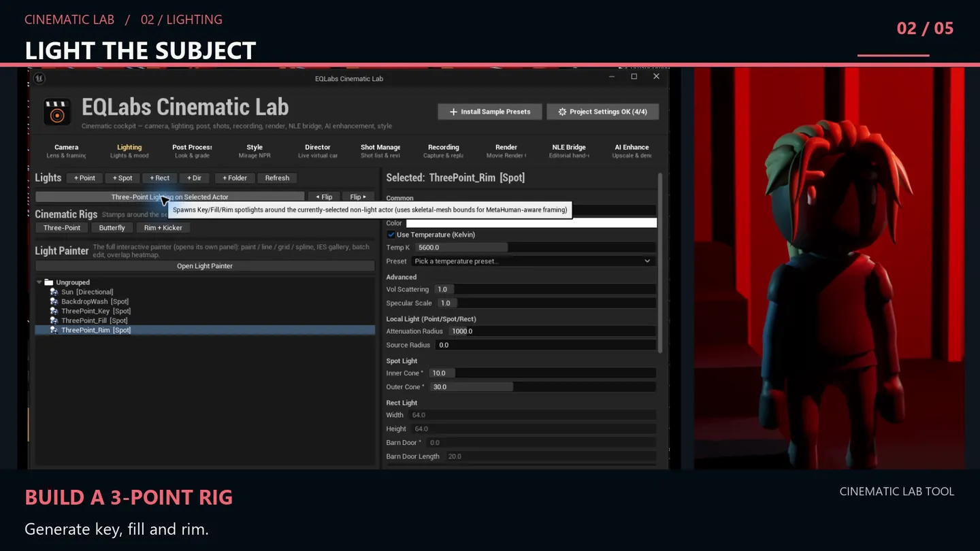Click the Outer Cone 30.0 slider

pyautogui.click(x=542, y=387)
